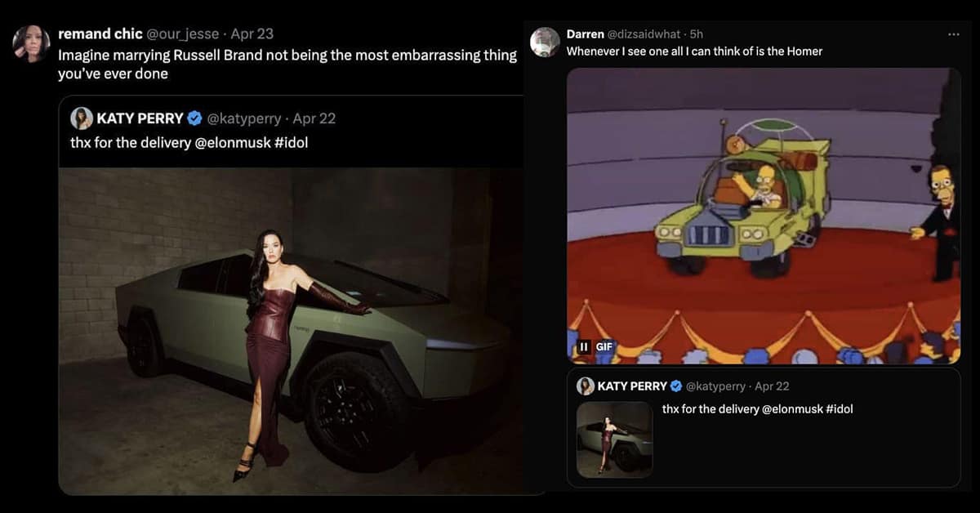Click the 5h timestamp on Darren's tweet

click(x=697, y=33)
